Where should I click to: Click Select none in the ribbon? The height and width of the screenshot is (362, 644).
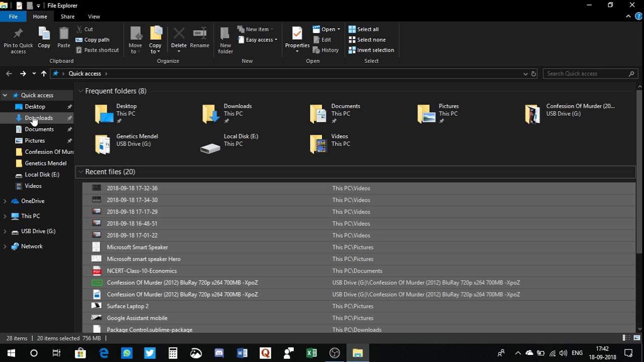click(x=367, y=40)
